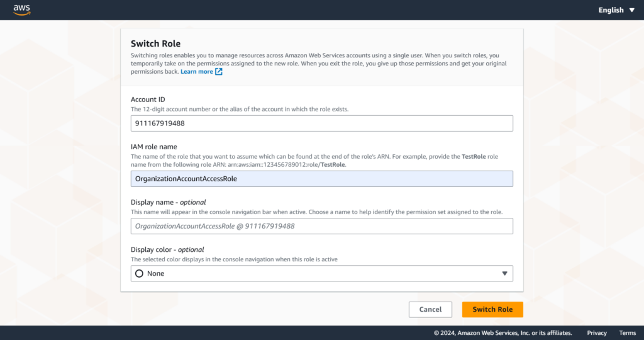Click the "Display color - optional" label

167,249
